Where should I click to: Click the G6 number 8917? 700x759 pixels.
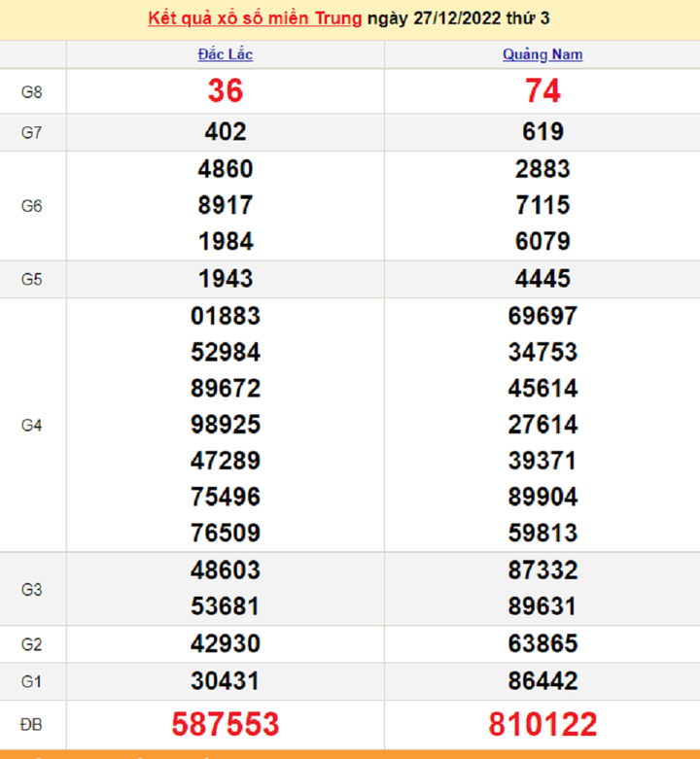click(x=225, y=205)
